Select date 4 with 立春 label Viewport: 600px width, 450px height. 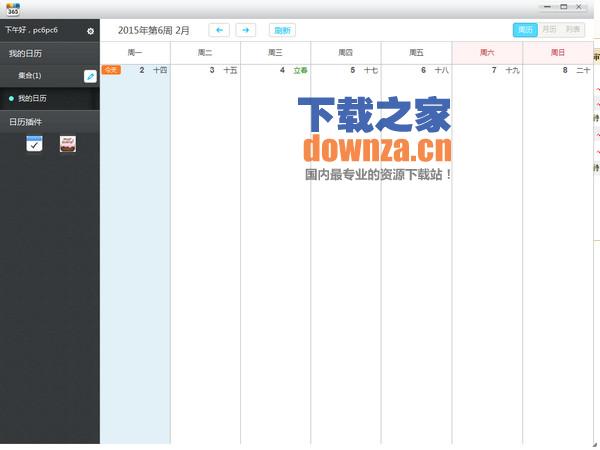tap(282, 70)
